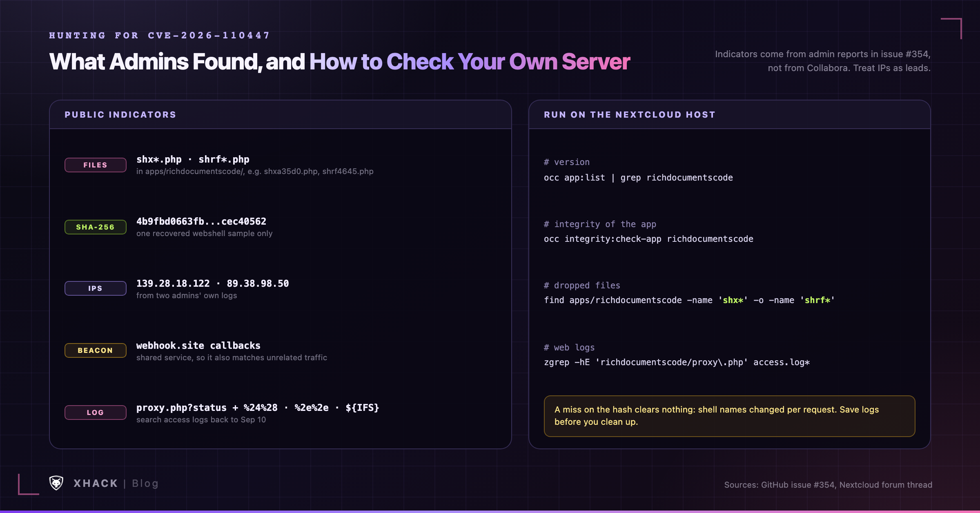Click the XHACK brand name
980x513 pixels.
pos(96,484)
